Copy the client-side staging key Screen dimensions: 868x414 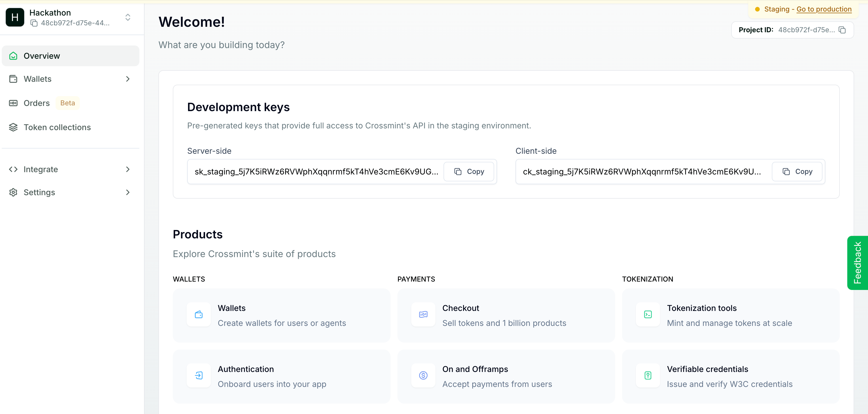tap(797, 172)
